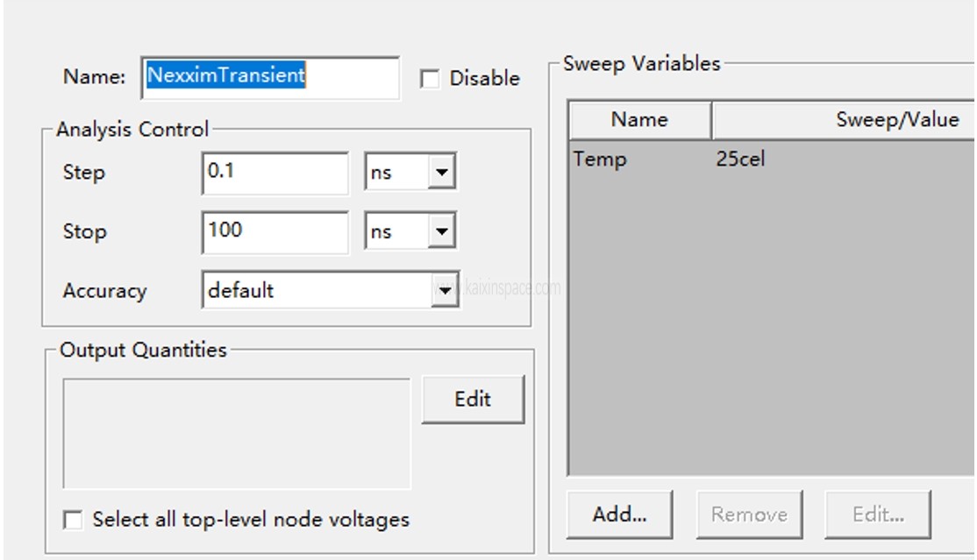Image resolution: width=977 pixels, height=560 pixels.
Task: Click the Remove button under Sweep Variables
Action: [x=749, y=514]
